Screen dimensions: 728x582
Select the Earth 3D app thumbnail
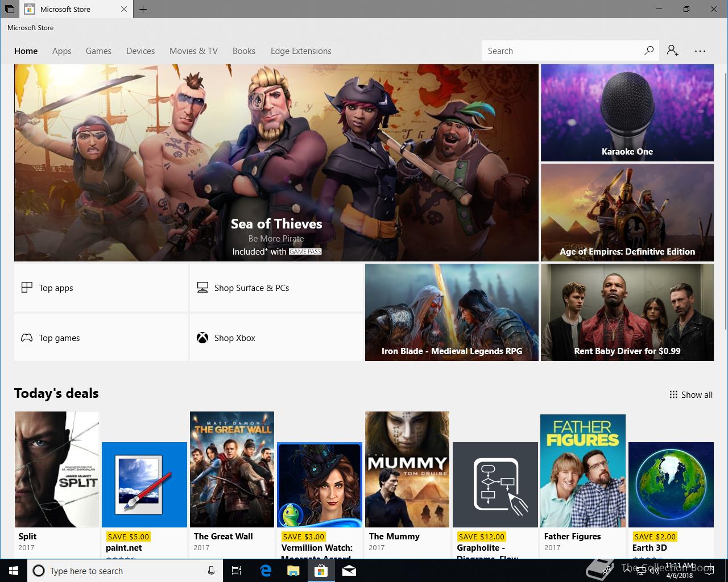point(671,485)
